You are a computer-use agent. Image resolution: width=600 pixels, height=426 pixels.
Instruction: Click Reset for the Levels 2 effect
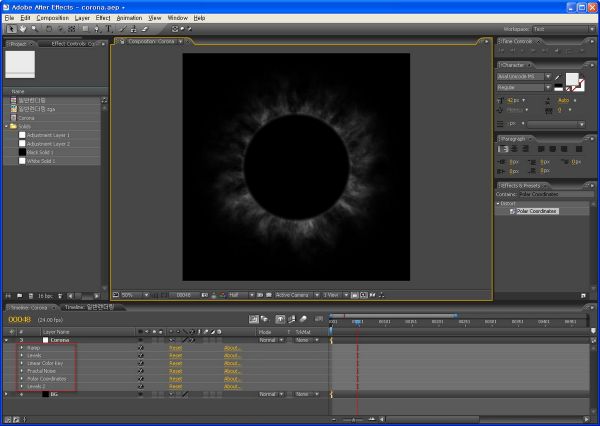[176, 387]
